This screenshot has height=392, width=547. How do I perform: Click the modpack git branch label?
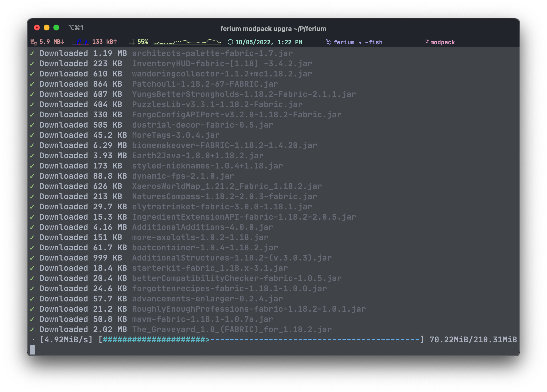(x=442, y=42)
